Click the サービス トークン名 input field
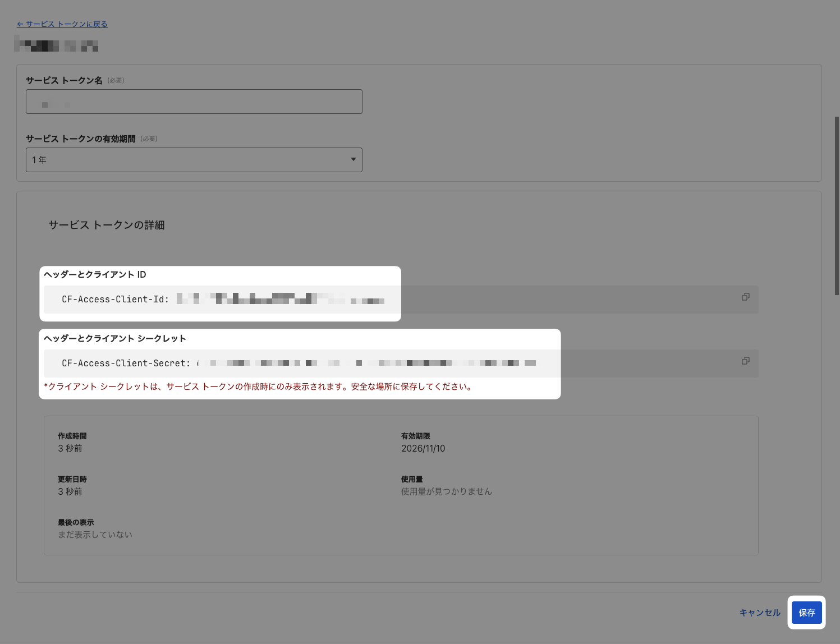The width and height of the screenshot is (840, 644). pos(194,102)
